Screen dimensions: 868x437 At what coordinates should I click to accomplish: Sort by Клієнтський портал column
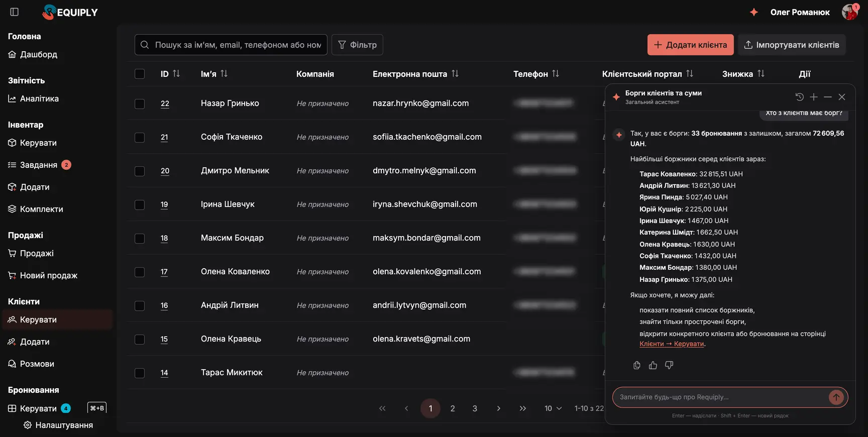pyautogui.click(x=690, y=74)
